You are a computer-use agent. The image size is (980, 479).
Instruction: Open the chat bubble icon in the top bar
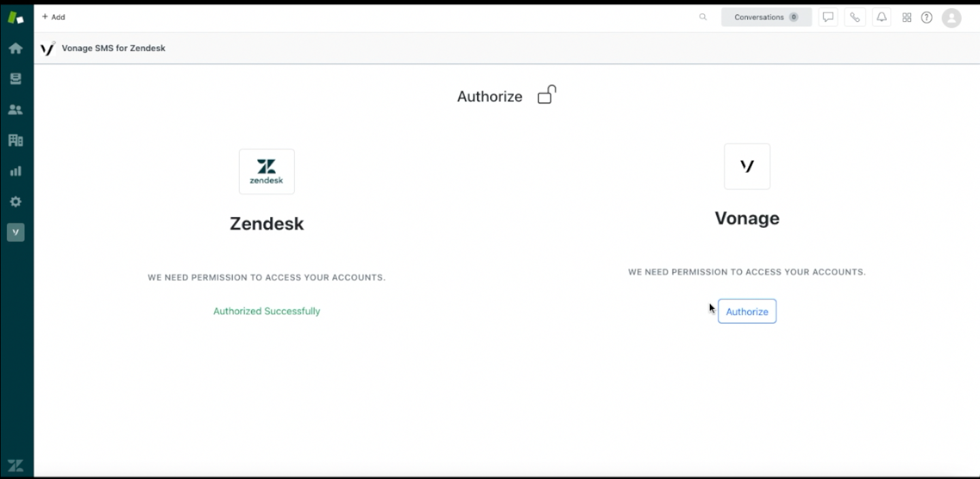[x=828, y=17]
